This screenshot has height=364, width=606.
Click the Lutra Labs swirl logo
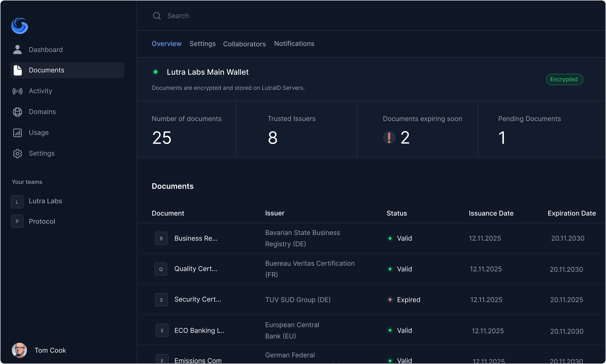coord(20,26)
